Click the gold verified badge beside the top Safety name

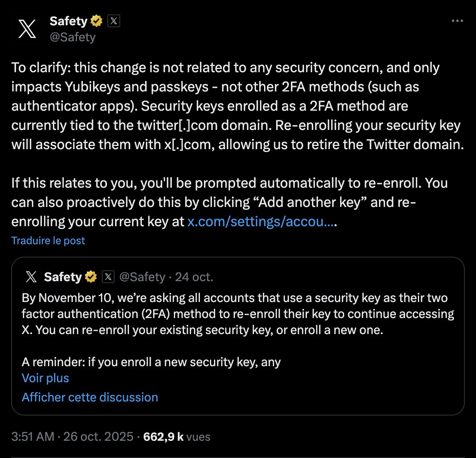pyautogui.click(x=97, y=21)
